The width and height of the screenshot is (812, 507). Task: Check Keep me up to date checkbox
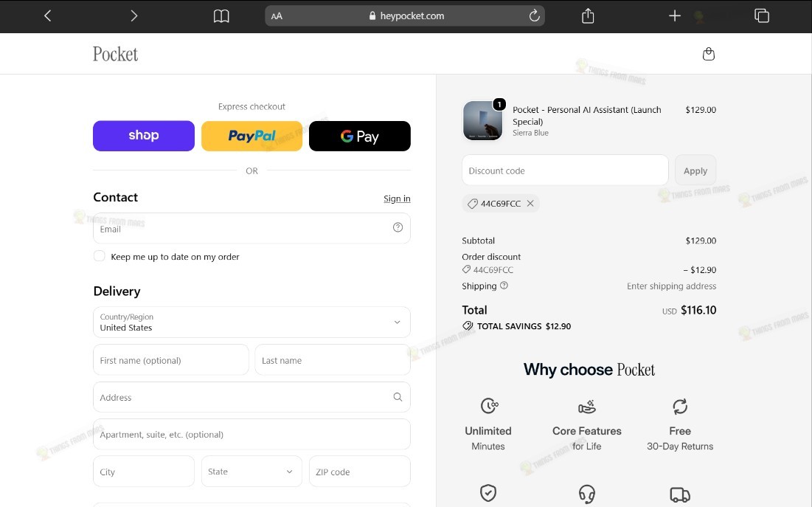[x=100, y=256]
